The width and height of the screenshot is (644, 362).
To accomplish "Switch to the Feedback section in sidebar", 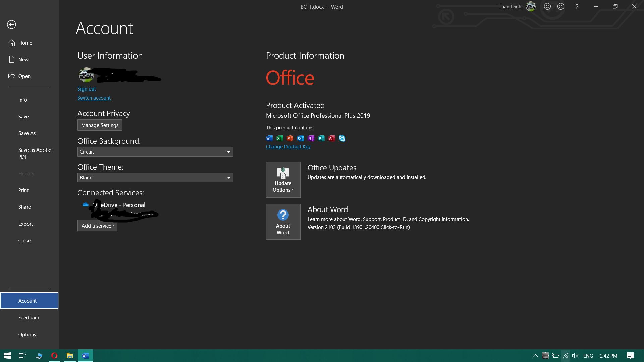I will pos(29,317).
